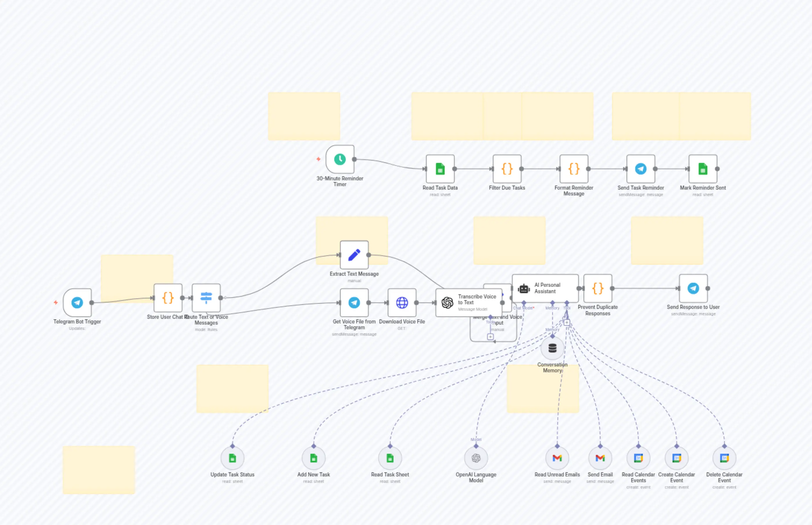Select the Send Task Reminder Telegram icon
The height and width of the screenshot is (525, 812).
641,168
